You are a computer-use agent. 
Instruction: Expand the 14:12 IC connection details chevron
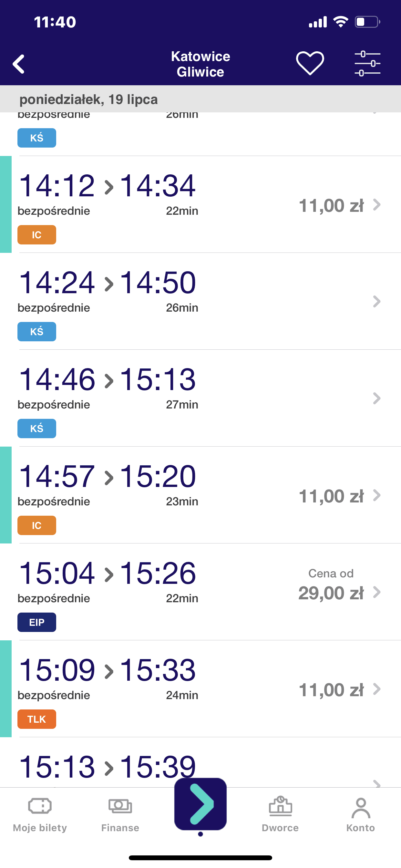tap(377, 204)
